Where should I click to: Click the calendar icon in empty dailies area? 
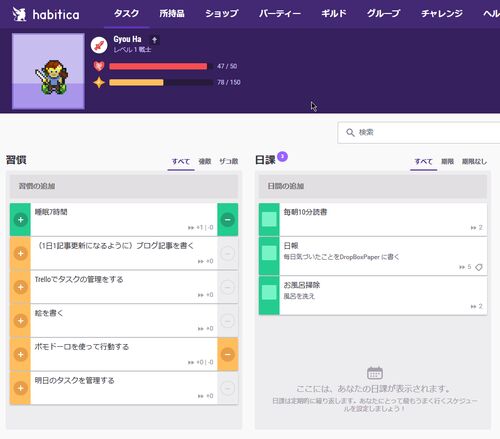tap(375, 373)
